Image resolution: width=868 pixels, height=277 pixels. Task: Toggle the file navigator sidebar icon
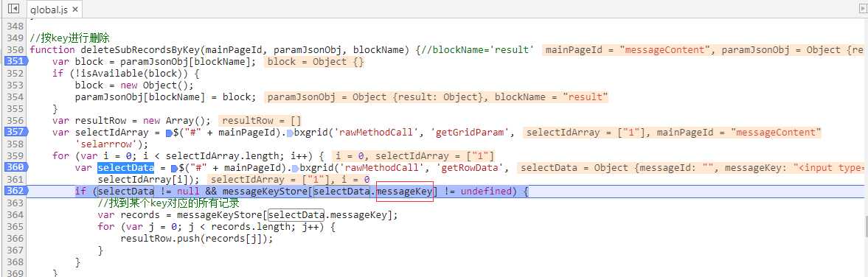pos(14,9)
